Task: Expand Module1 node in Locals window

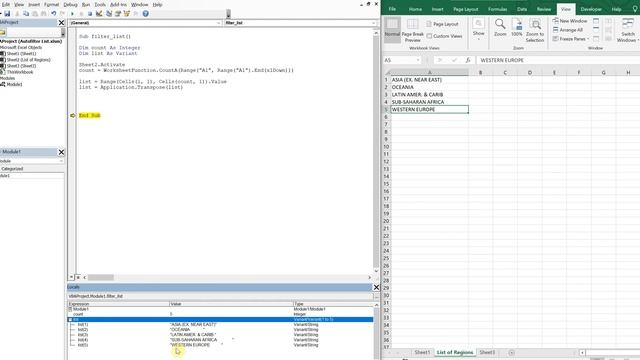Action: pos(70,309)
